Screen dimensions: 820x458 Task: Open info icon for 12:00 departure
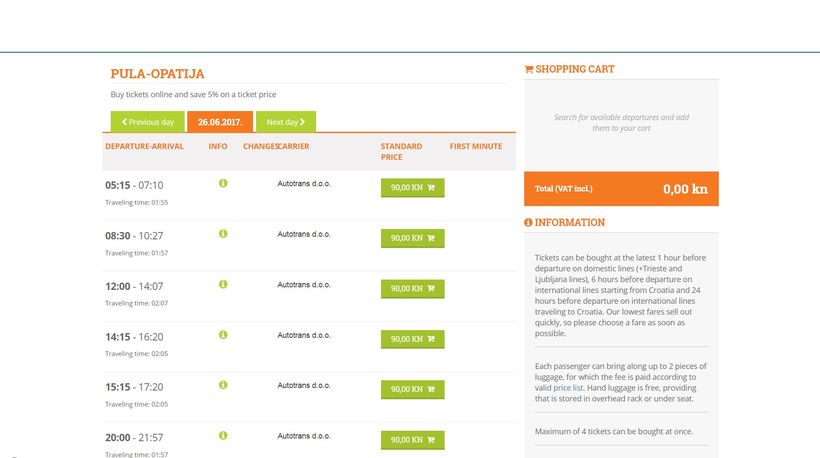point(223,284)
